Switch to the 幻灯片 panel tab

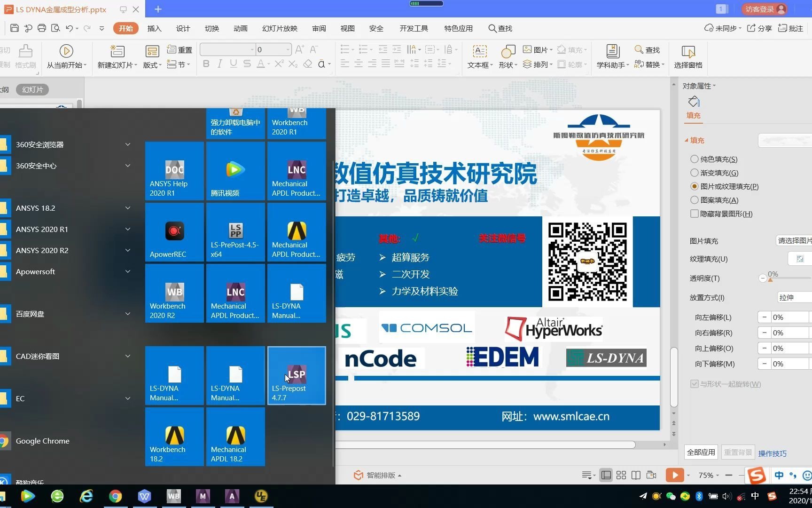tap(32, 89)
